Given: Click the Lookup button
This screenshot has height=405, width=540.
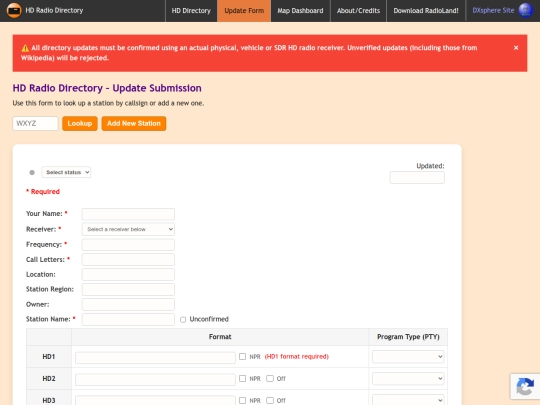Looking at the screenshot, I should tap(80, 123).
